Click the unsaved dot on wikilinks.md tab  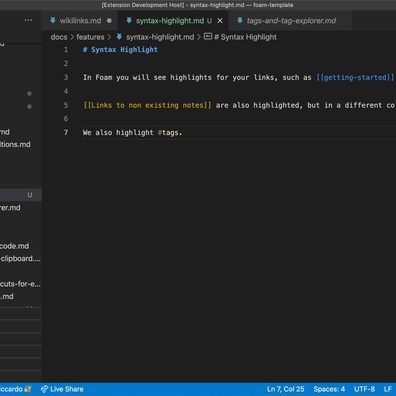coord(109,21)
